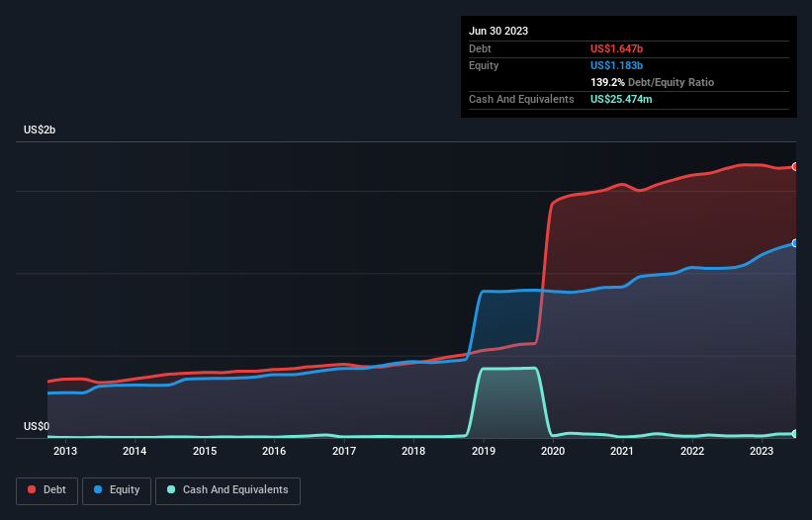
Task: Click the 139.2% Debt/Equity Ratio text
Action: [x=652, y=82]
